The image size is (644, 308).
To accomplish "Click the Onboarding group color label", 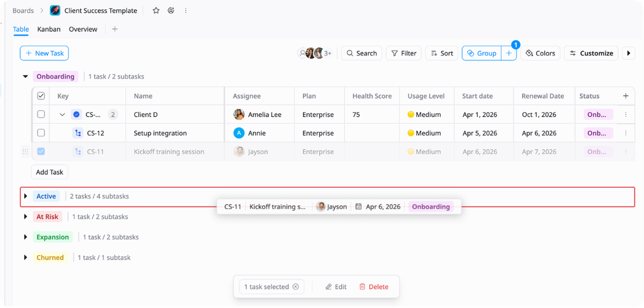I will (x=55, y=76).
